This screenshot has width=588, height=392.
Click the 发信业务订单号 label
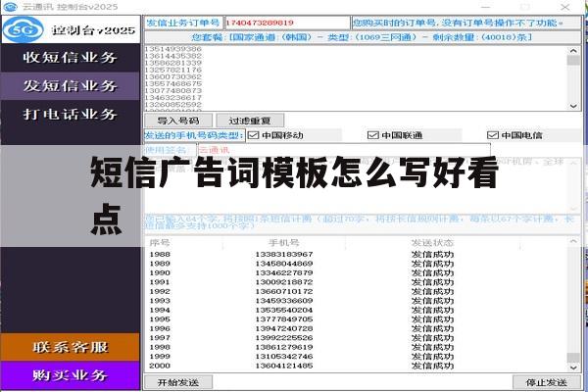183,23
